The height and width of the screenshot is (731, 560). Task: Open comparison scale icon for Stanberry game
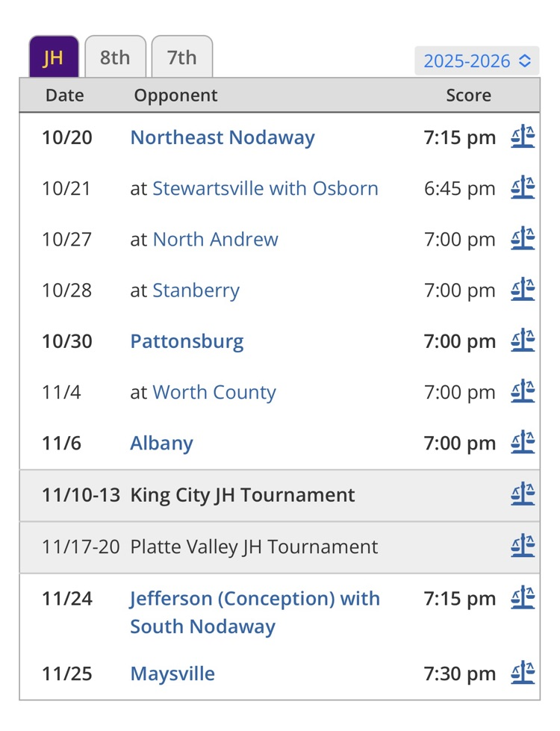pyautogui.click(x=523, y=290)
